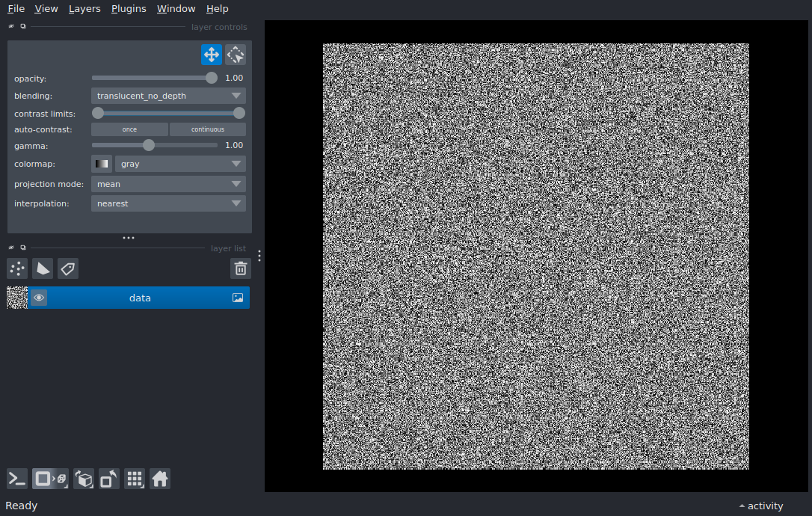Create a new labels layer

(x=68, y=268)
